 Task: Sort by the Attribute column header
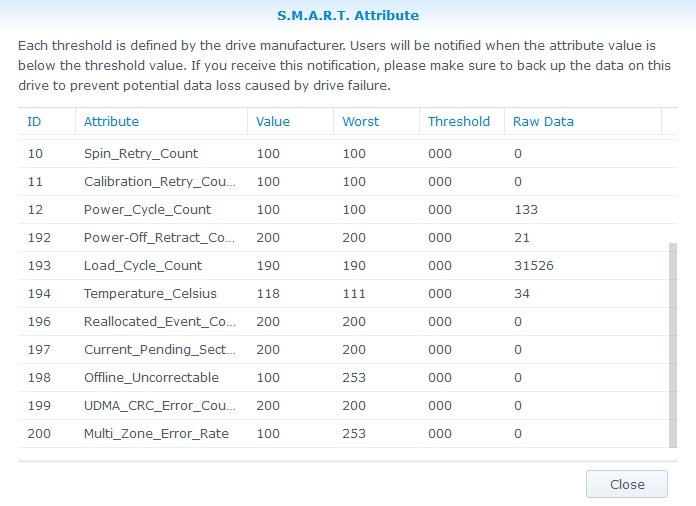[x=111, y=121]
